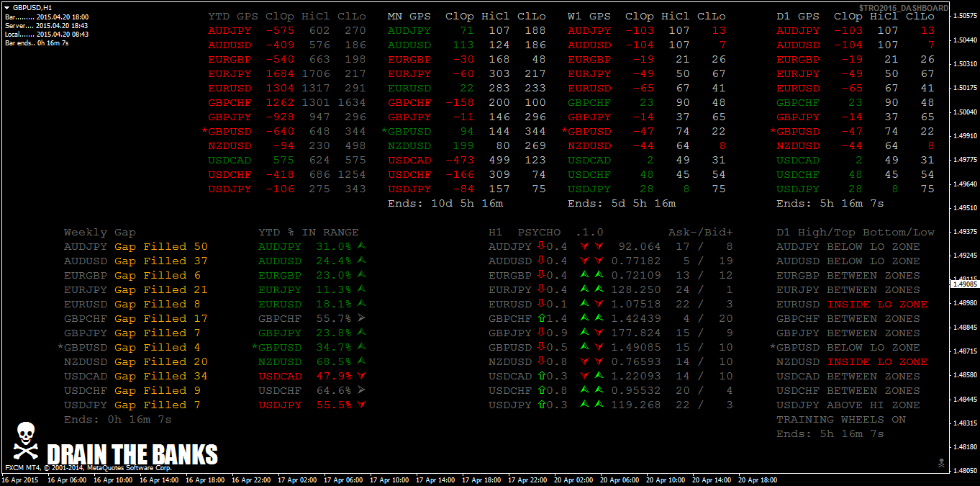The image size is (980, 486).
Task: Click the Weekly Gap section header
Action: coord(100,232)
